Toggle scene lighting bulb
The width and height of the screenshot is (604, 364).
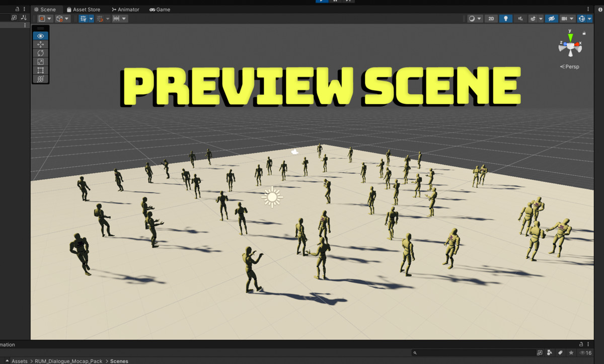[x=505, y=19]
